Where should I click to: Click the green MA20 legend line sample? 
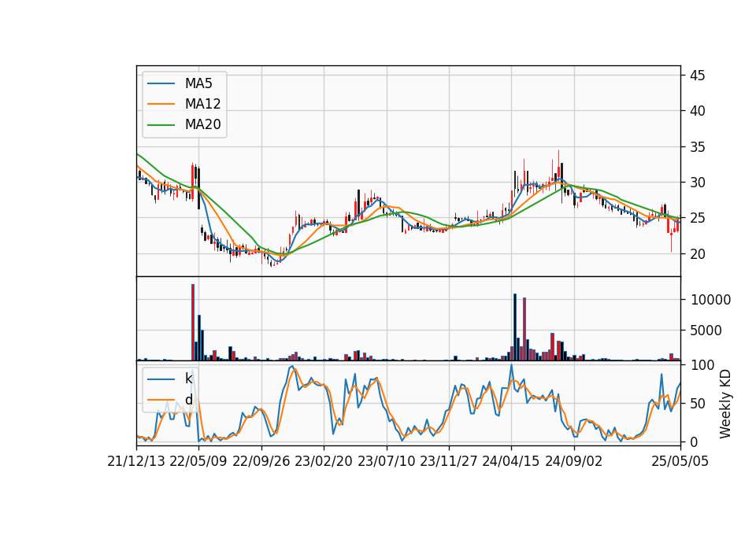click(161, 124)
